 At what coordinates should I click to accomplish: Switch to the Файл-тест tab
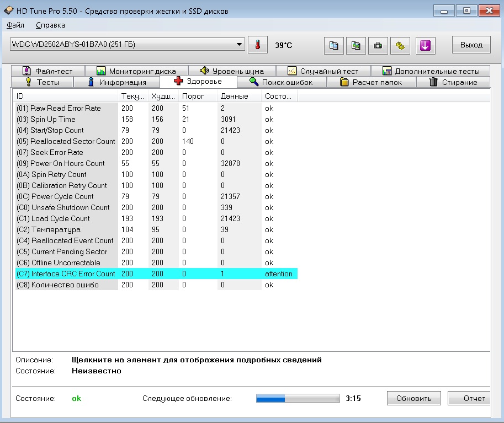coord(48,71)
